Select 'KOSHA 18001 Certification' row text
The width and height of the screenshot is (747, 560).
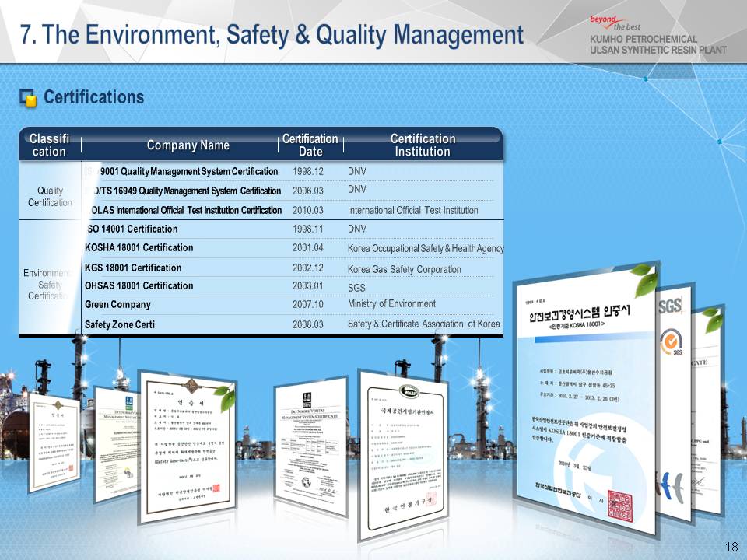pos(139,247)
